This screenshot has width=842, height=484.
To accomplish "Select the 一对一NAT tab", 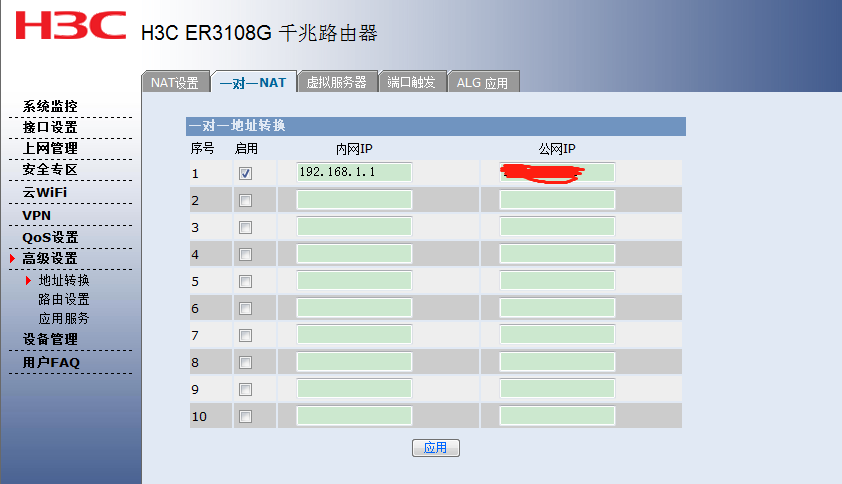I will 253,82.
